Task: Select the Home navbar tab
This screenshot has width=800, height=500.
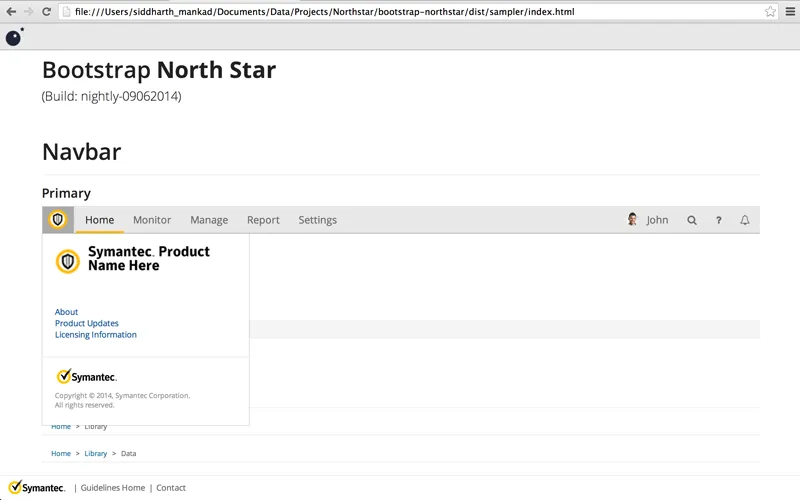Action: point(99,220)
